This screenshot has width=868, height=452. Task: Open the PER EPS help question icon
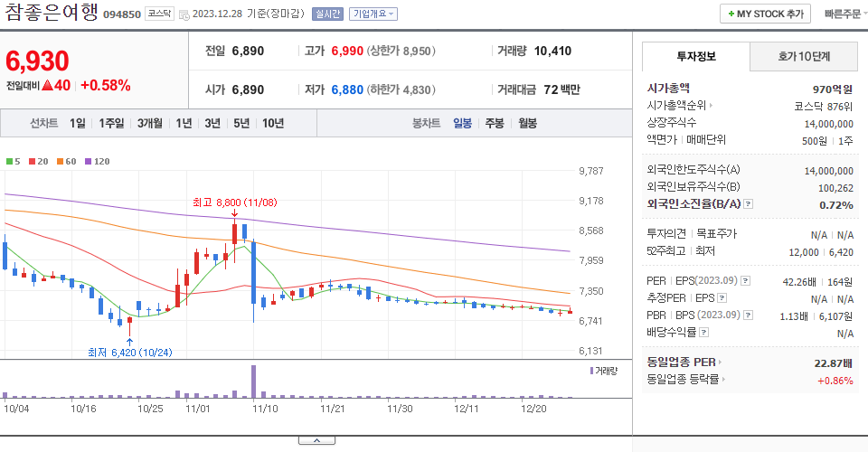pyautogui.click(x=746, y=280)
